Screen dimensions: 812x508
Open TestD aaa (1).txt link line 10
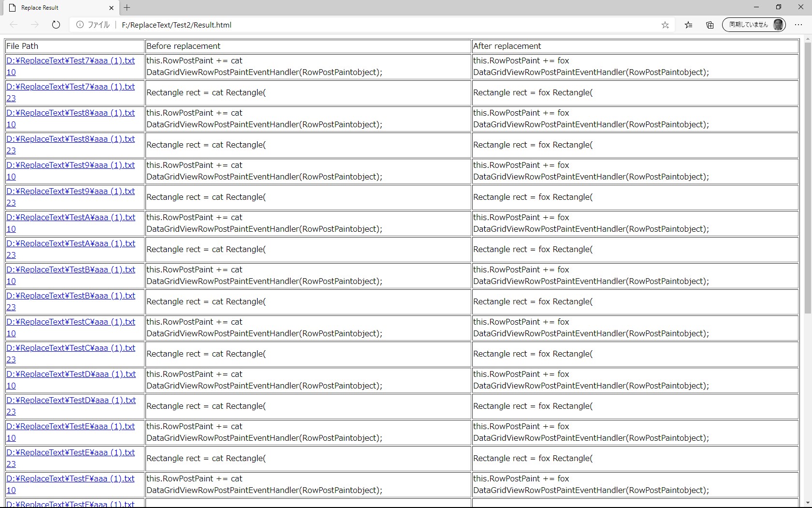coord(71,380)
